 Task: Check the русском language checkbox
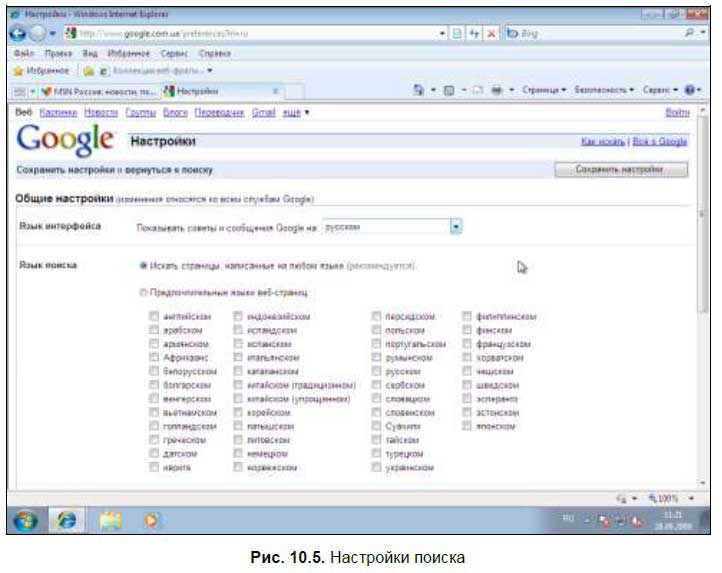(x=376, y=371)
